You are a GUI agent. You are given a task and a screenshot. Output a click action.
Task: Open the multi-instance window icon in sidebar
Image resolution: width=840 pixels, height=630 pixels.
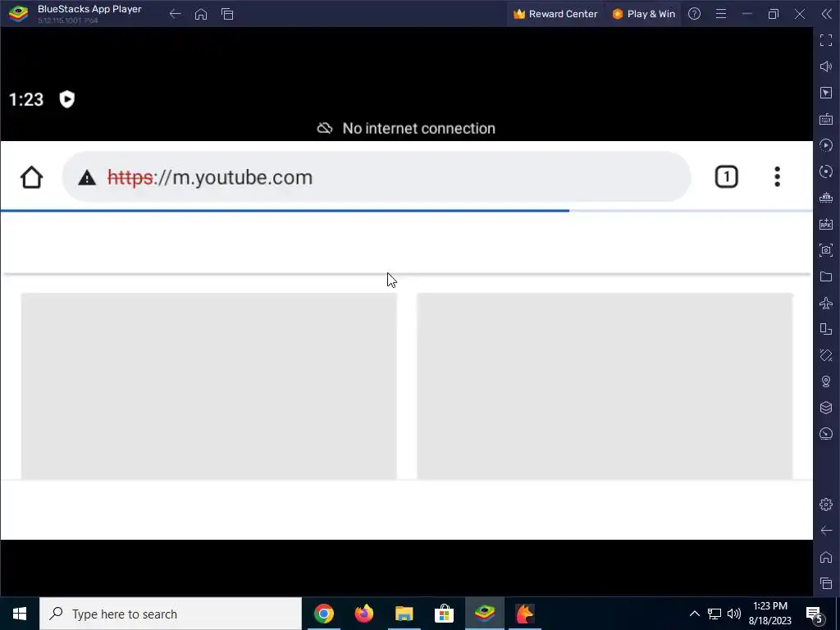pos(826,329)
